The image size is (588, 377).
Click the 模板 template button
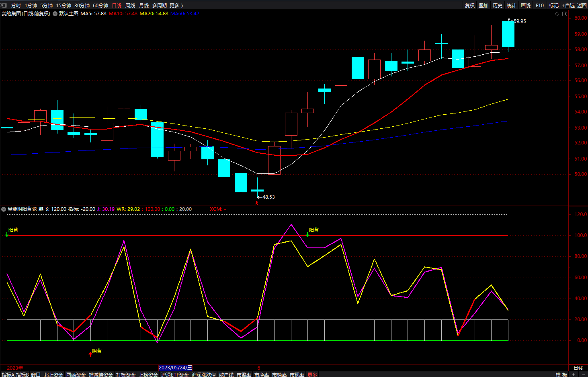coord(561,375)
